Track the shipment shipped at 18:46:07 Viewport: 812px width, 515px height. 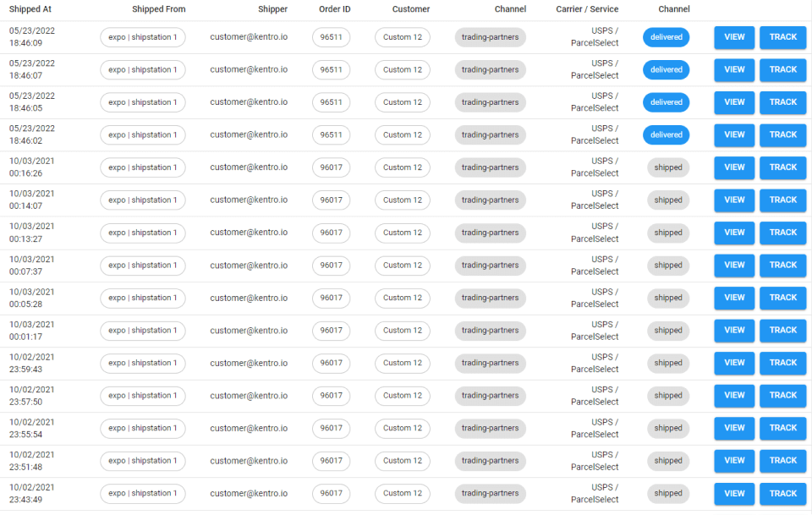coord(782,70)
